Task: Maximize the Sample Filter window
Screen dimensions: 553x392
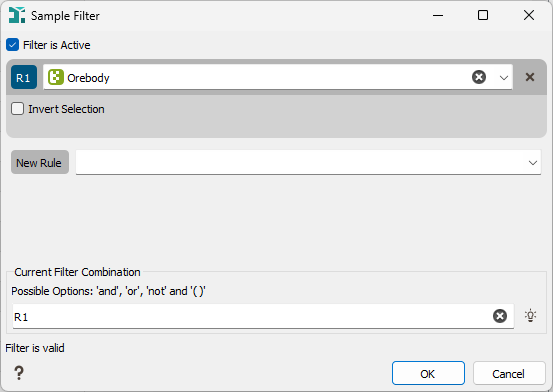Action: click(483, 15)
